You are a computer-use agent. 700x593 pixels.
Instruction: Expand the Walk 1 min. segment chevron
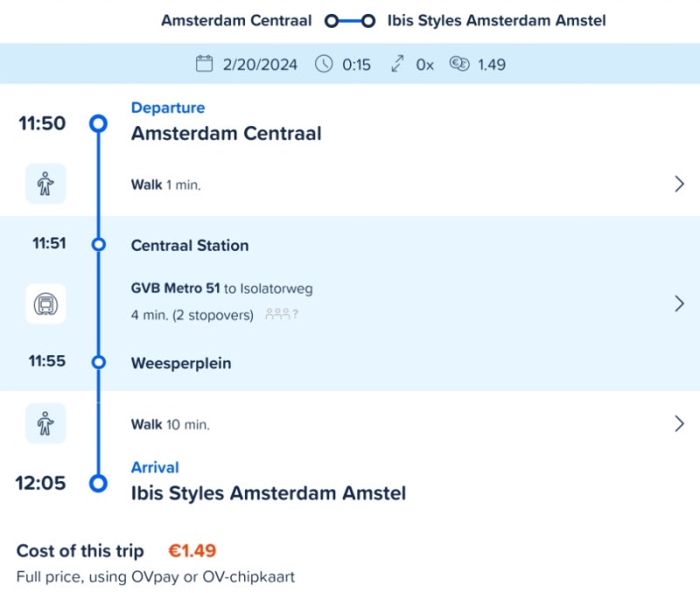(679, 184)
